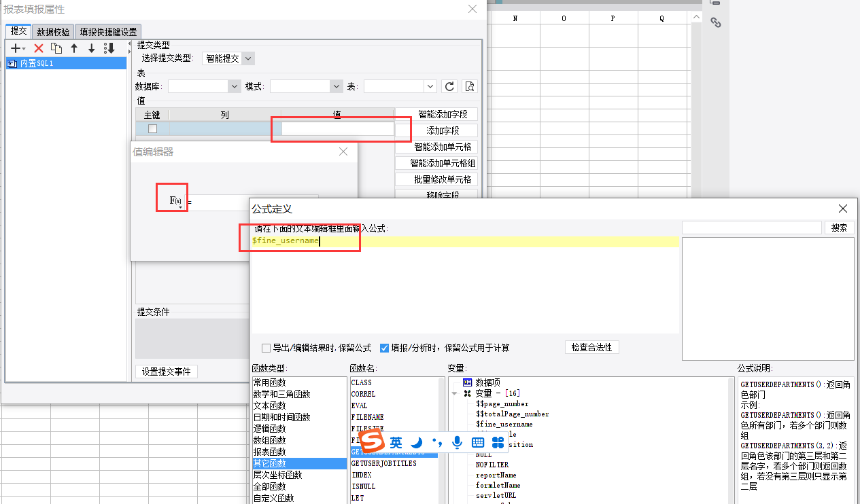This screenshot has width=860, height=504.
Task: Click the 设置提交事件 button
Action: click(167, 372)
